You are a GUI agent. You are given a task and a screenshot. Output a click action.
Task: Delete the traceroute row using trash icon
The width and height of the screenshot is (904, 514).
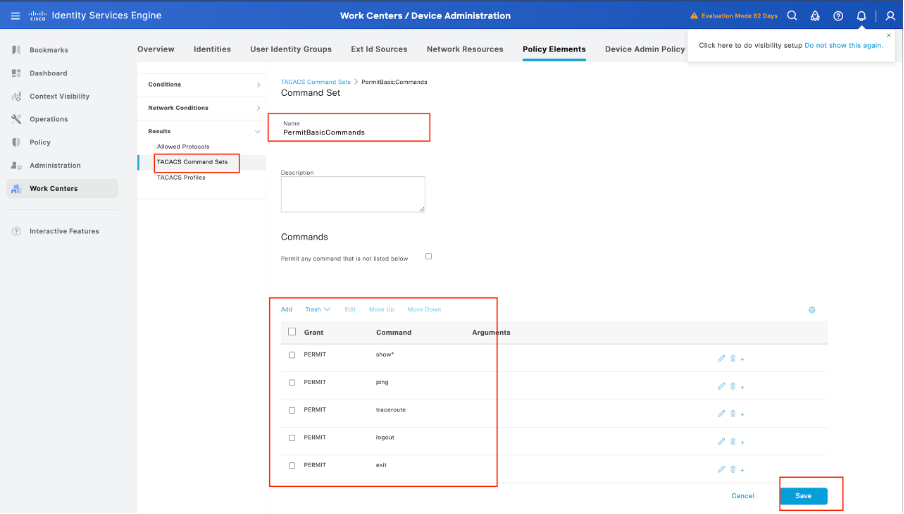[733, 414]
